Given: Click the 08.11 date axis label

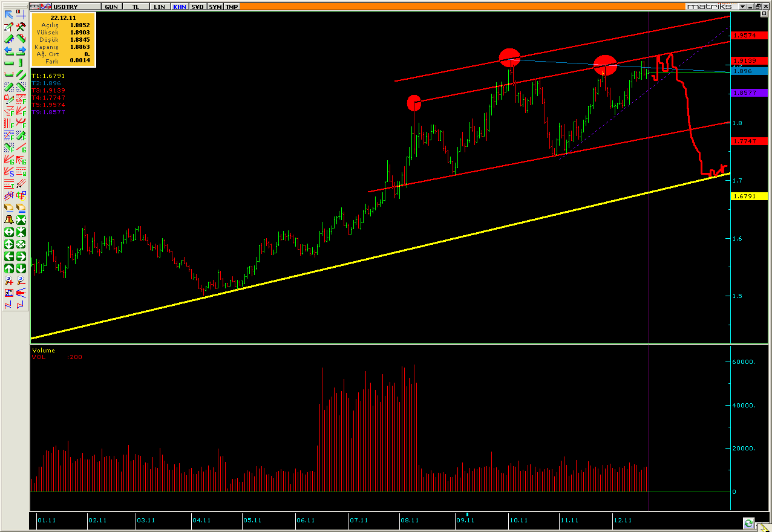Looking at the screenshot, I should point(410,519).
